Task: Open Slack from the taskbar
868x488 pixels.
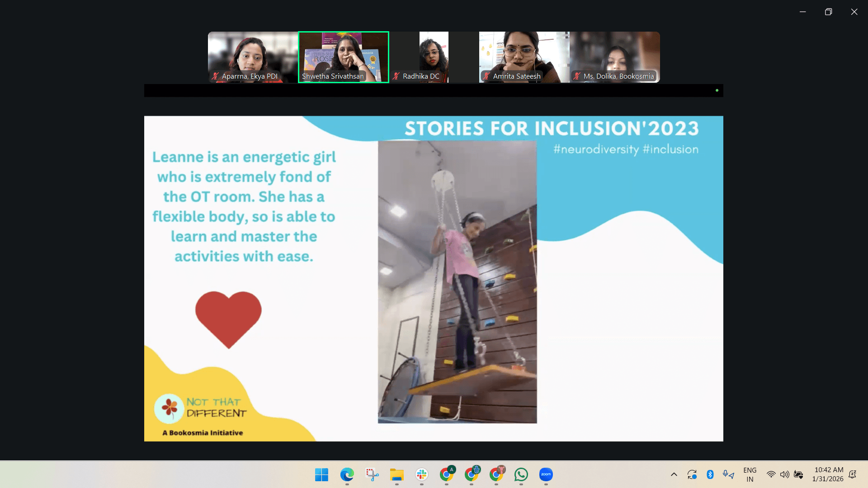Action: coord(421,474)
